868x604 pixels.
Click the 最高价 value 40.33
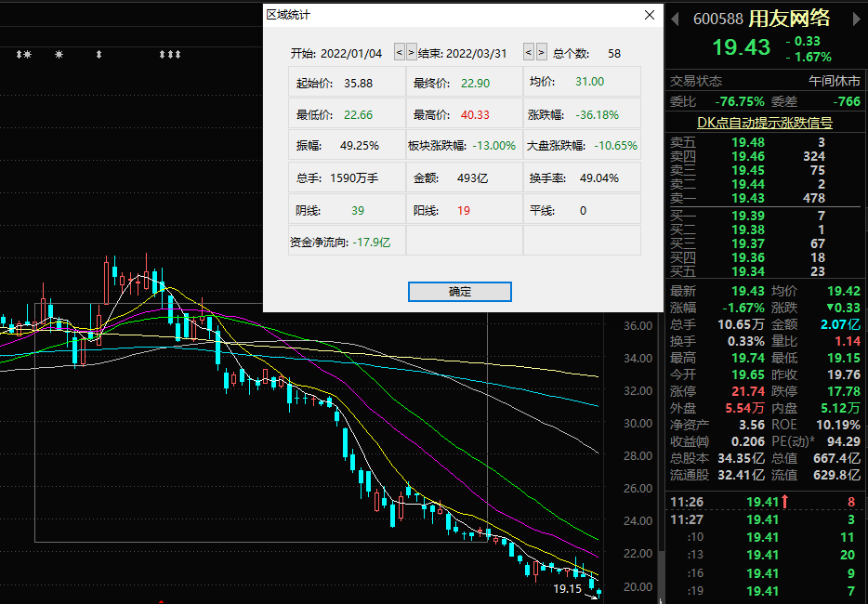point(475,115)
